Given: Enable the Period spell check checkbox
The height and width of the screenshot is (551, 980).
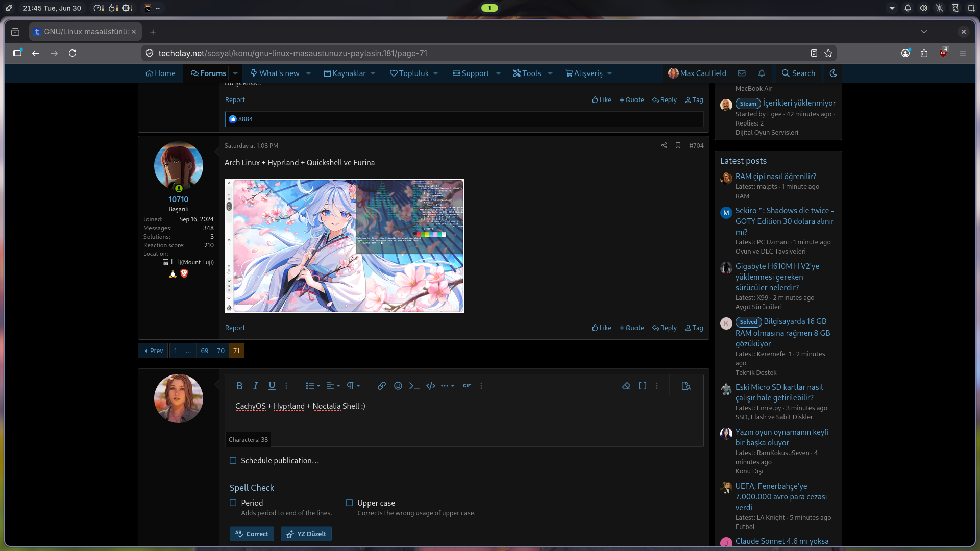Looking at the screenshot, I should (233, 503).
